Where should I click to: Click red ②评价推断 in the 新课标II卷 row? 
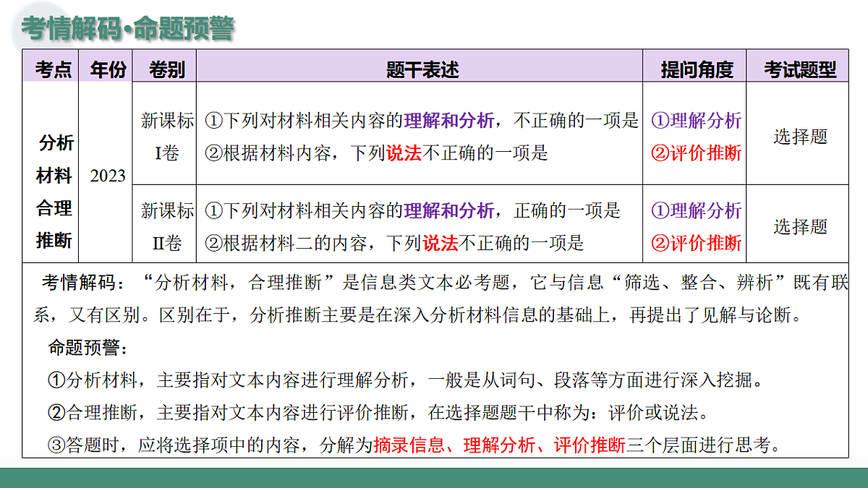coord(696,242)
